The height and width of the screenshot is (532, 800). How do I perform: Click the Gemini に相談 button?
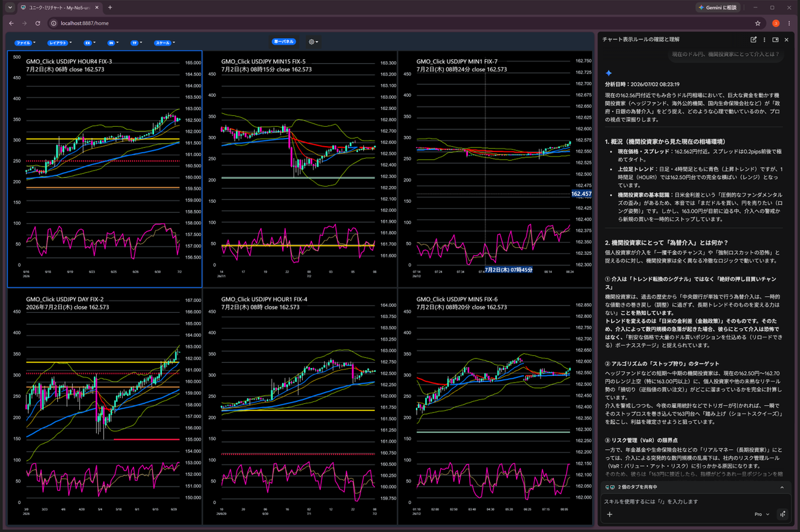pos(719,7)
